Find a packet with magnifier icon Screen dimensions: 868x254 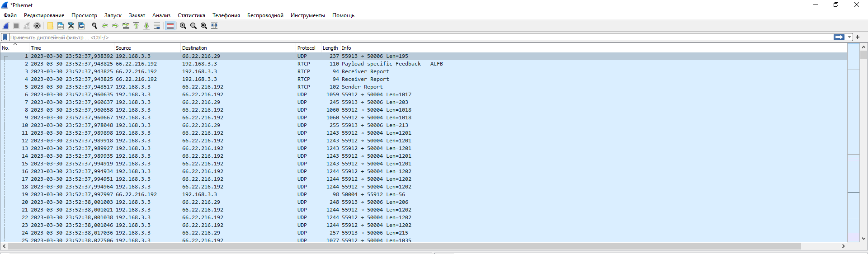click(94, 26)
